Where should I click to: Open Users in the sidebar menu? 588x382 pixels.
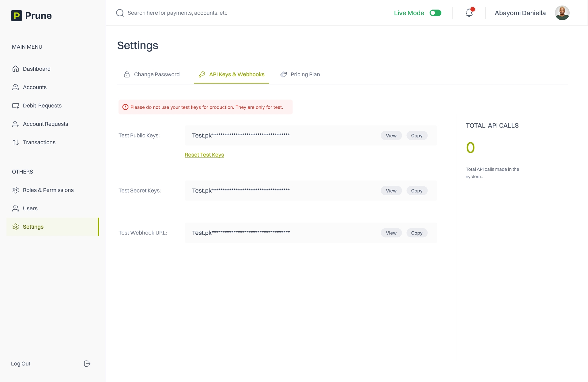tap(30, 208)
